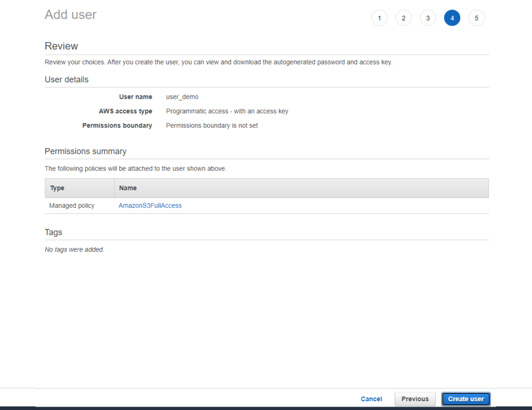
Task: Go to wizard step 1
Action: tap(379, 18)
